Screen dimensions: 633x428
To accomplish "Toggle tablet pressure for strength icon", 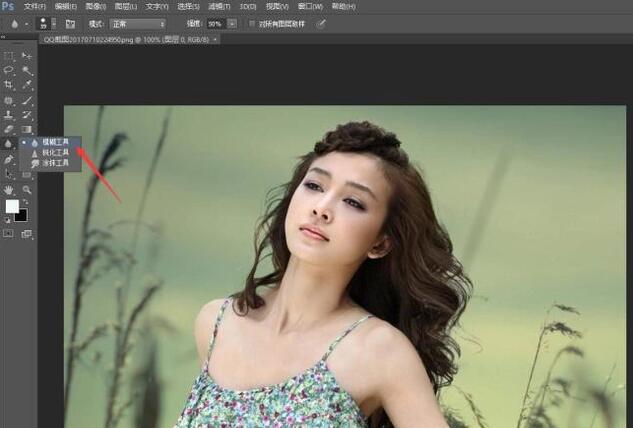I will [x=321, y=24].
